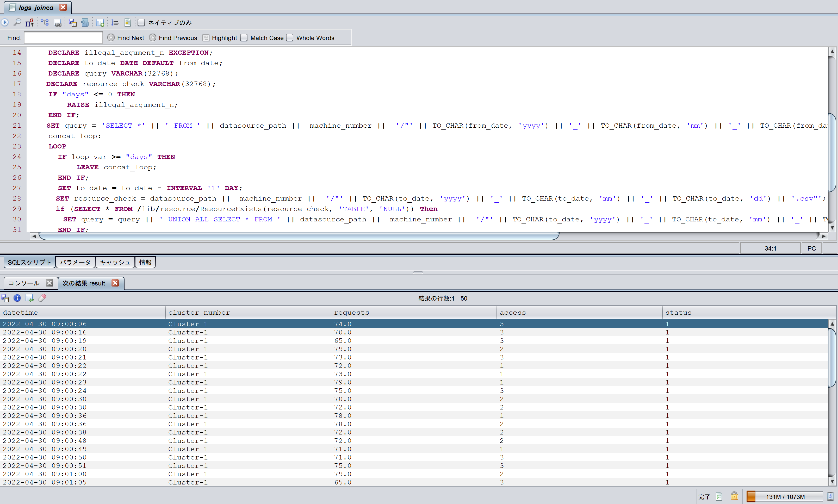The width and height of the screenshot is (838, 504).
Task: Click the blue info icon in result pane
Action: pyautogui.click(x=17, y=298)
